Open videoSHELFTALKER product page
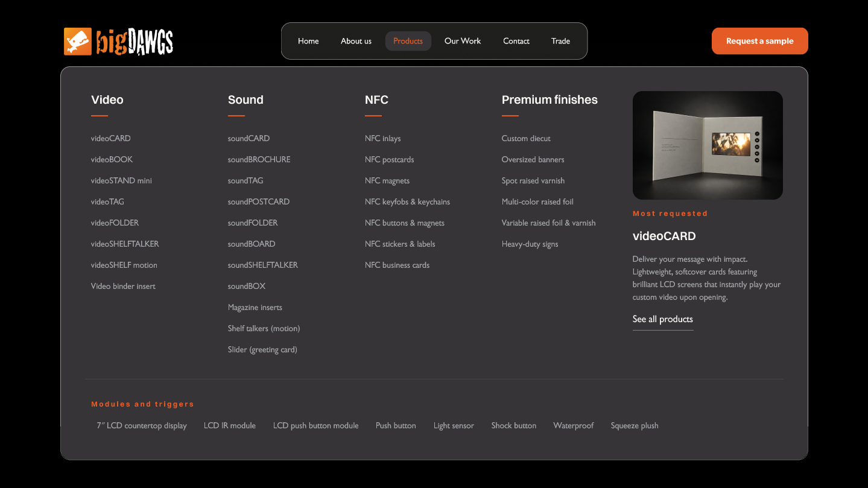The image size is (868, 488). click(x=125, y=244)
